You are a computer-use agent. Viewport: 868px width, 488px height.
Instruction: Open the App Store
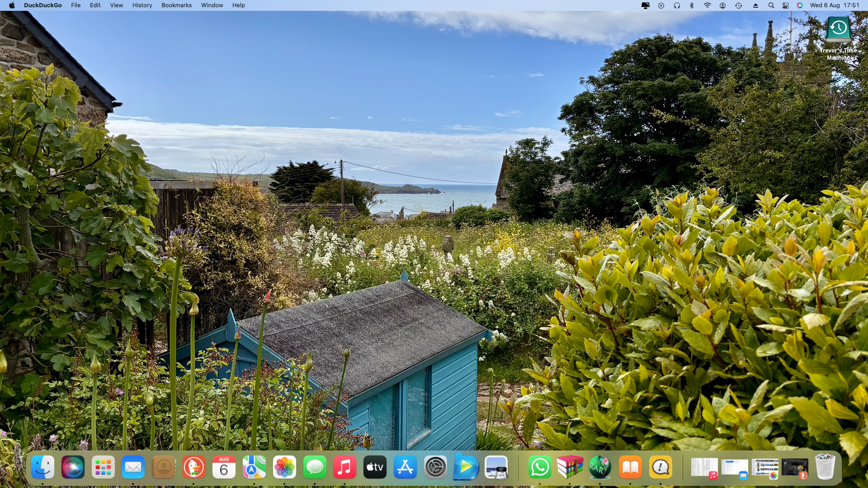point(405,467)
